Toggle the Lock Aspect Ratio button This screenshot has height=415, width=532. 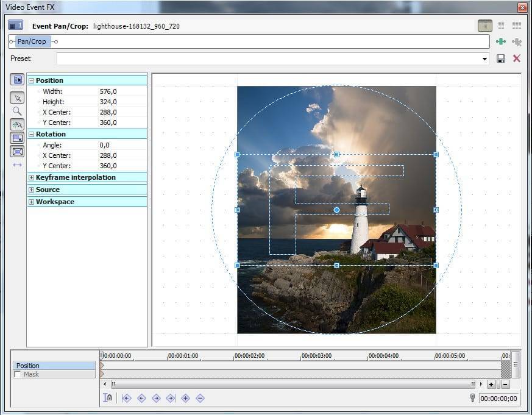pos(17,138)
